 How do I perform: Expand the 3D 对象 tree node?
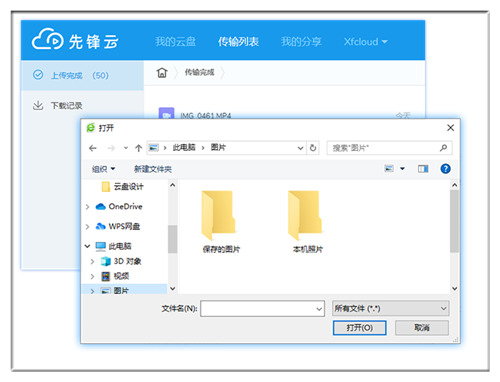(x=93, y=262)
